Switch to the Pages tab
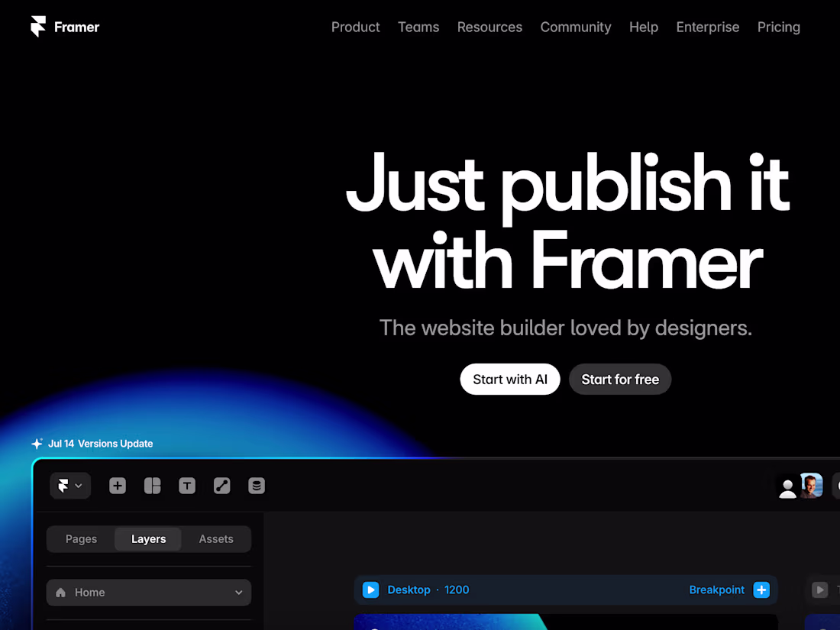The image size is (840, 630). coord(81,538)
